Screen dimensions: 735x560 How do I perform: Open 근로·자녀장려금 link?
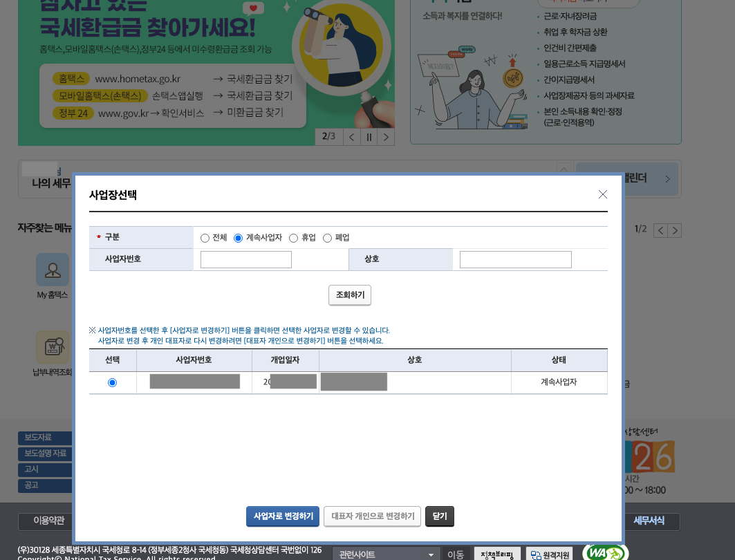[570, 17]
